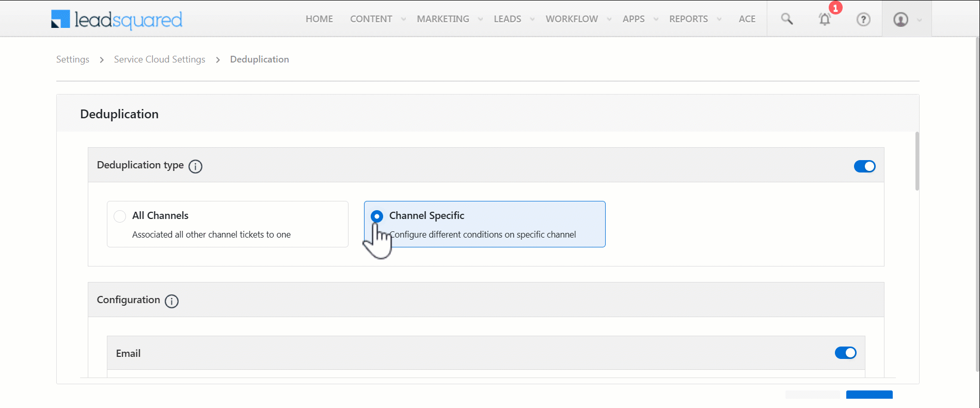The height and width of the screenshot is (408, 980).
Task: Open the APPS menu
Action: point(634,19)
